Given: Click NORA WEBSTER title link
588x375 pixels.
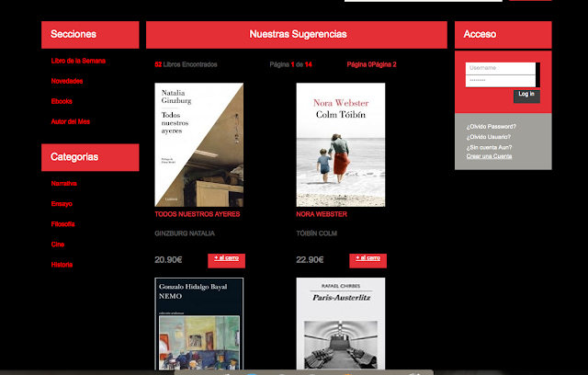Looking at the screenshot, I should [322, 214].
